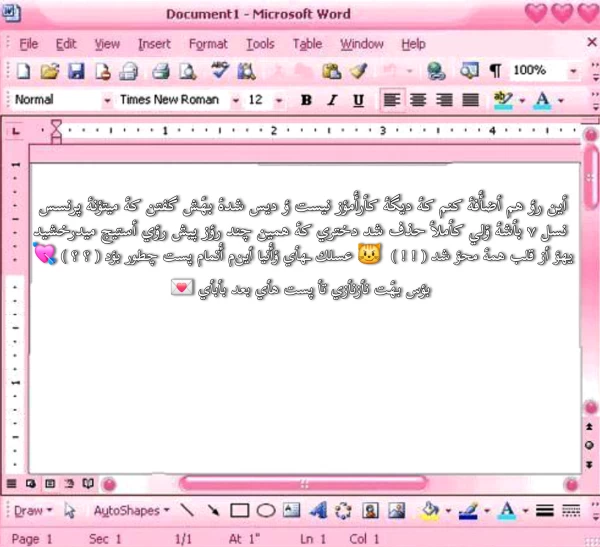
Task: Expand the font size 12 dropdown
Action: [279, 101]
